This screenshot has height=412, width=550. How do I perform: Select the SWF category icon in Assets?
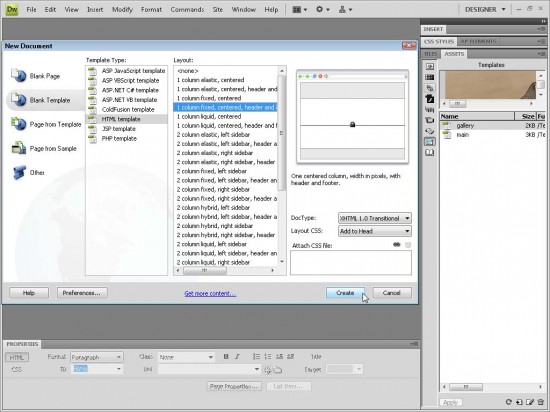pos(430,99)
